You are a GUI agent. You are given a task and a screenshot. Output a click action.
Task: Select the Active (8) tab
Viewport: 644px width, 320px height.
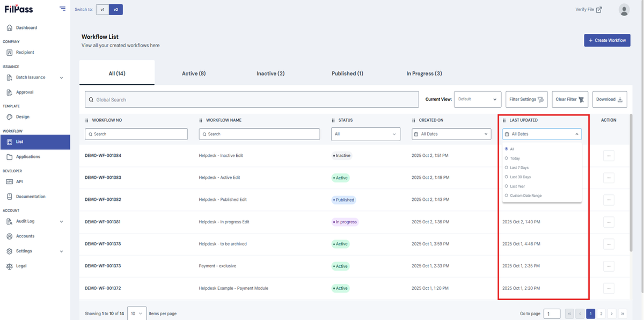click(194, 74)
